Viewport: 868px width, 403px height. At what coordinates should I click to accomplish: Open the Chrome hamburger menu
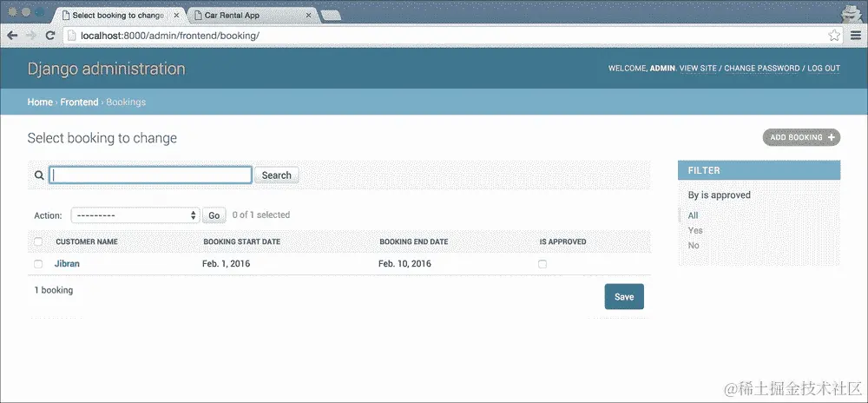(856, 36)
